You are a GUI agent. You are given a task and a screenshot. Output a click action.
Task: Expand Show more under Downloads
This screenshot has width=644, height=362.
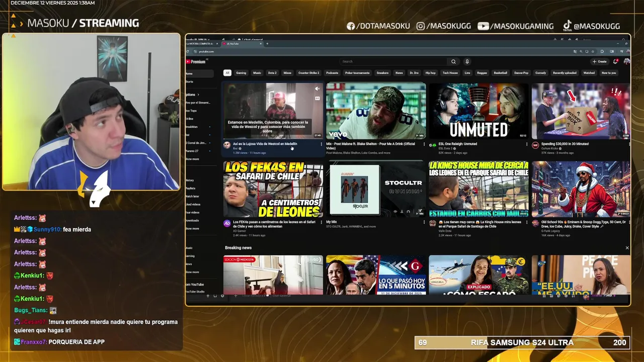pyautogui.click(x=192, y=228)
